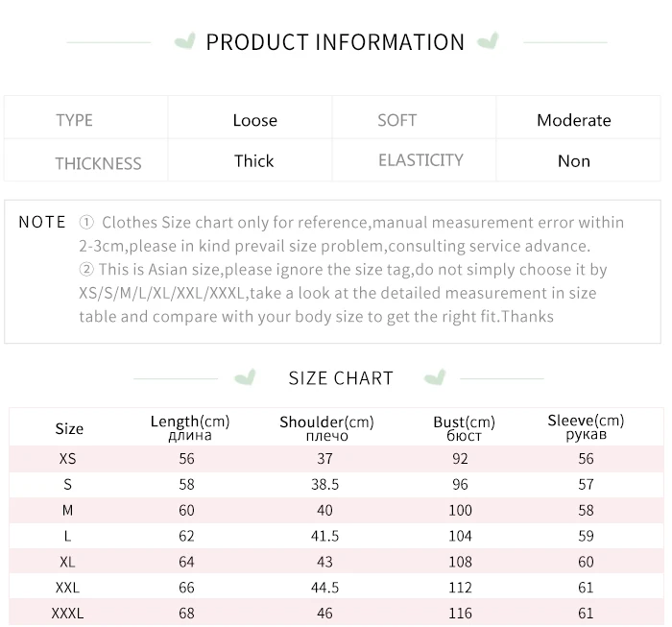This screenshot has width=672, height=627.
Task: Select the XS size row label
Action: [x=67, y=459]
